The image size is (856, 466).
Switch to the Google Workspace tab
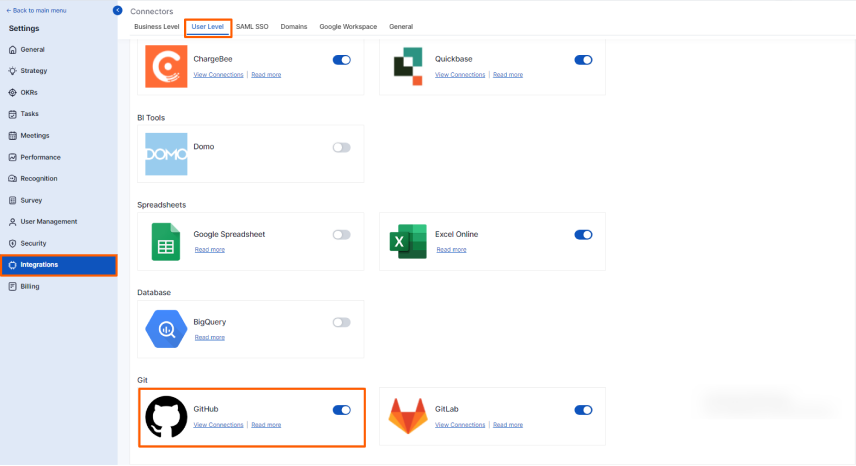(x=348, y=27)
